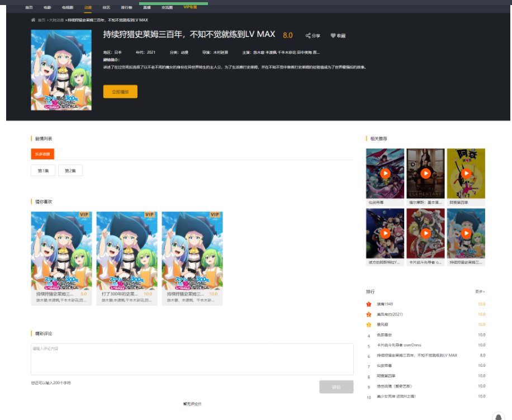
Task: Click the 立即播放 (Play Now) button
Action: [120, 92]
